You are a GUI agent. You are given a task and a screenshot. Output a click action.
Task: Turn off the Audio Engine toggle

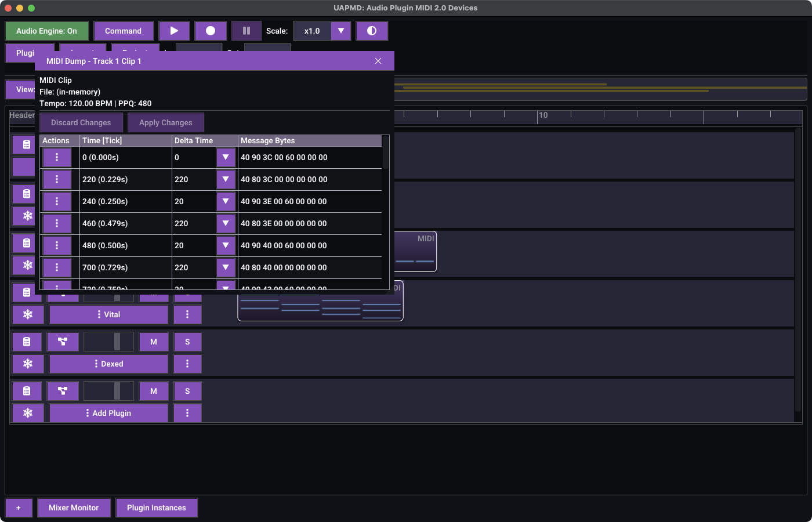[x=47, y=31]
